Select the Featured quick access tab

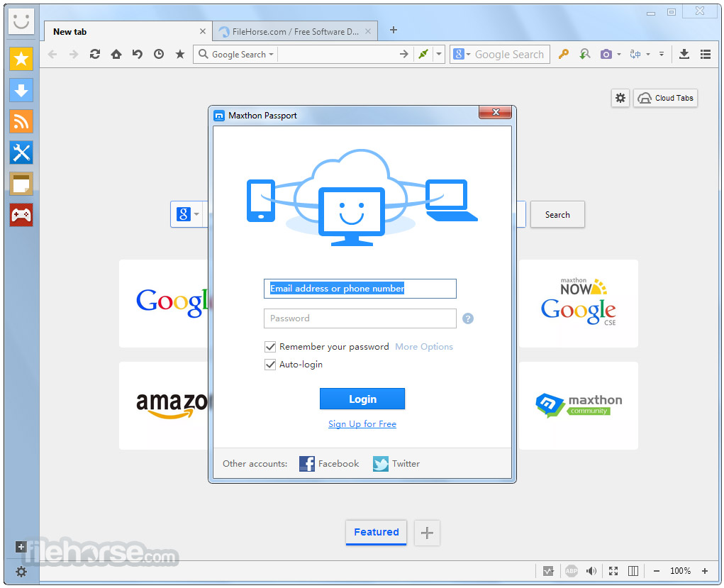377,532
